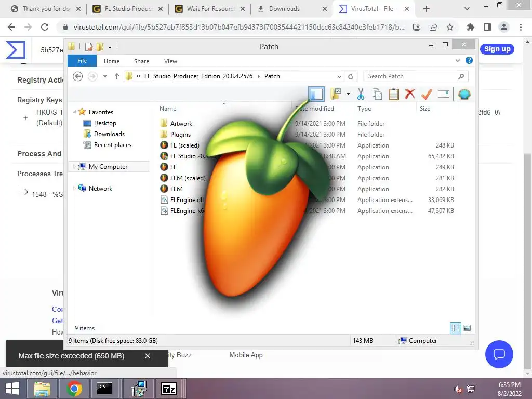The width and height of the screenshot is (532, 399).
Task: Open Windows Start button
Action: [x=12, y=389]
